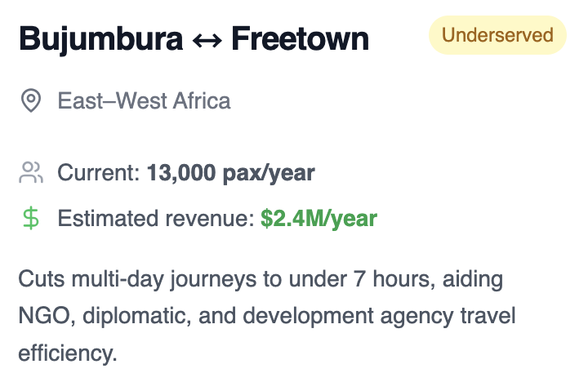
Task: Click the $2.4M/year revenue value
Action: [x=318, y=219]
